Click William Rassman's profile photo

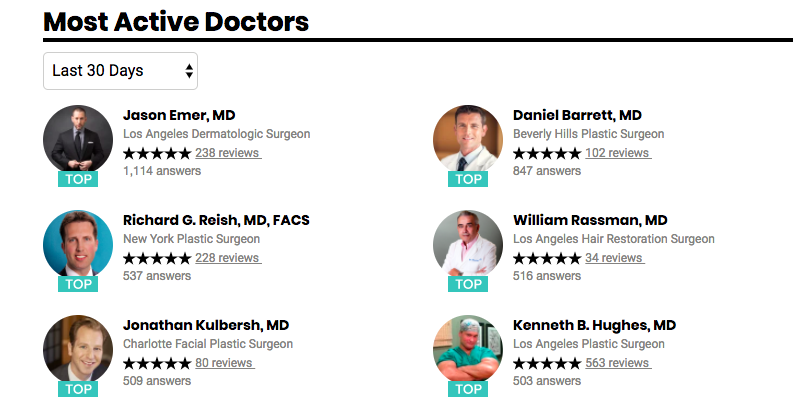tap(468, 244)
